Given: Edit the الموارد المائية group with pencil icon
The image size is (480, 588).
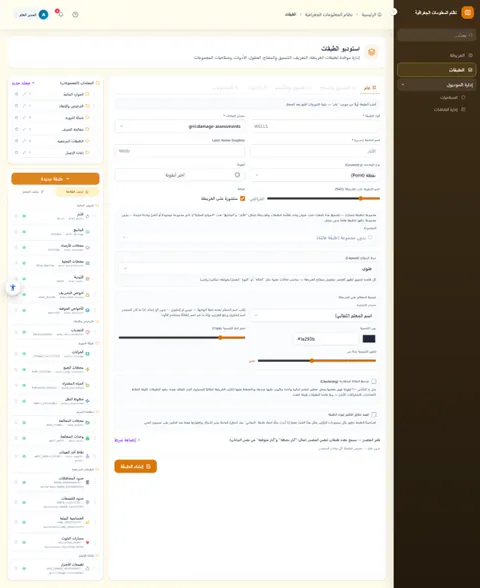Looking at the screenshot, I should [24, 94].
